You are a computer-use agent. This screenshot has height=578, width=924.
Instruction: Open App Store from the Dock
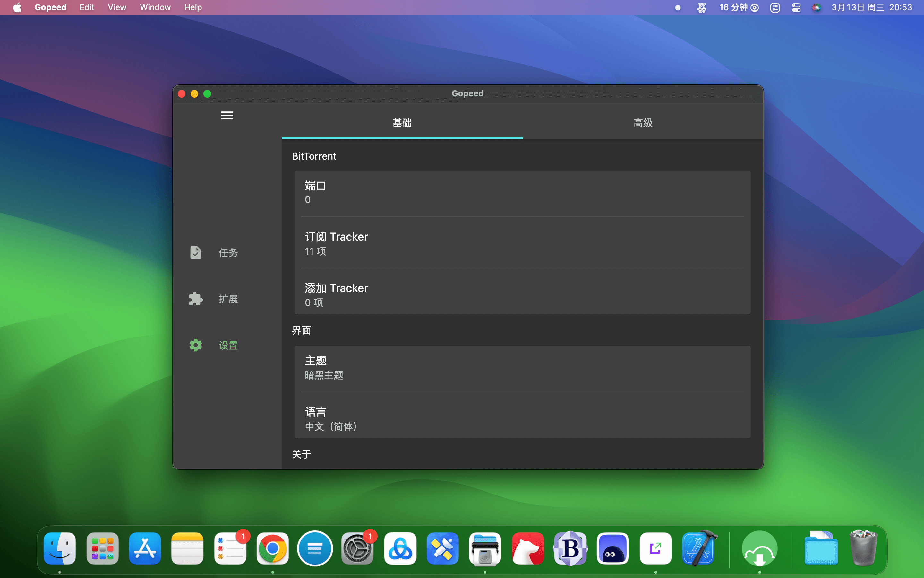pyautogui.click(x=145, y=548)
